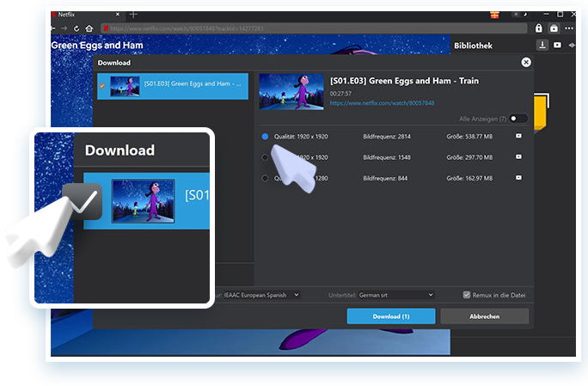Click the padlock icon in the toolbar

click(539, 28)
